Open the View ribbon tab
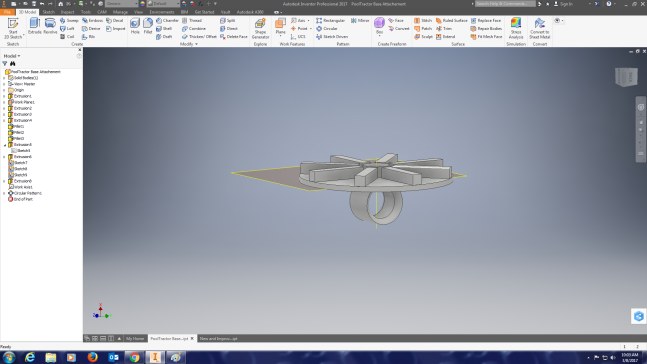Screen dimensions: 647x364 click(x=138, y=12)
